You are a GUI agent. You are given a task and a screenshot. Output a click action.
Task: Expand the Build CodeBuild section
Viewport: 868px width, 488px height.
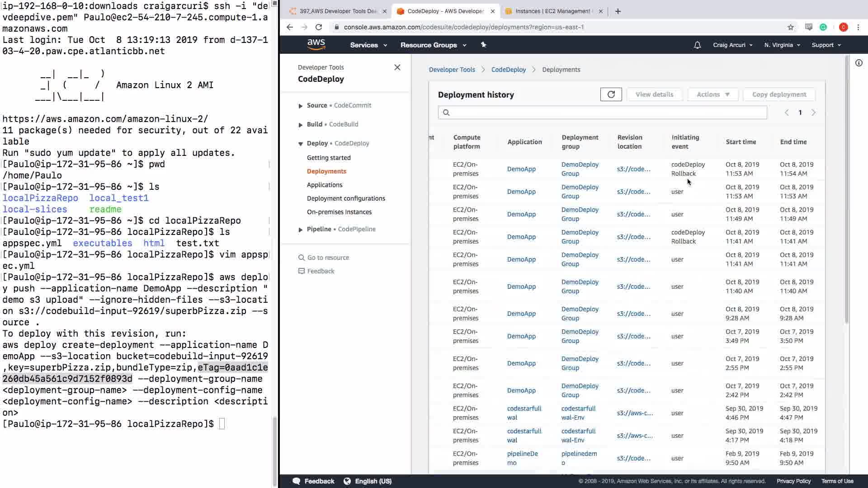point(301,125)
